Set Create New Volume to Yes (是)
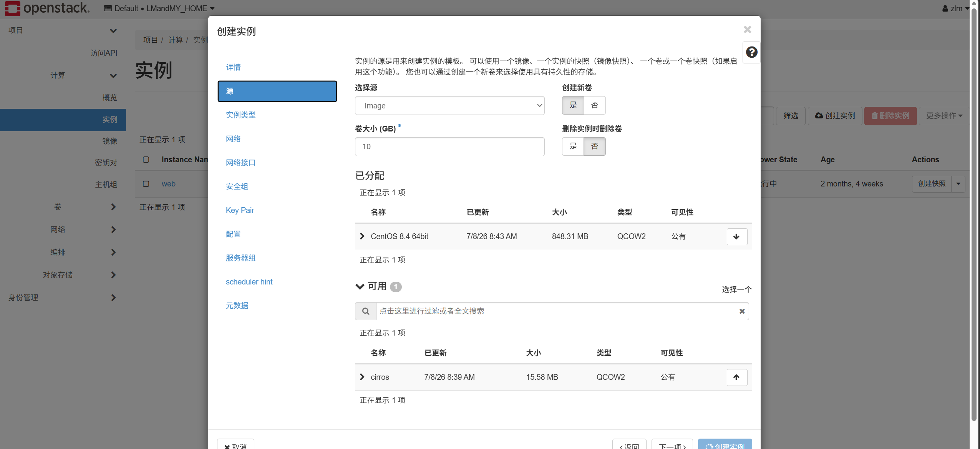Screen dimensions: 980x449 point(573,105)
